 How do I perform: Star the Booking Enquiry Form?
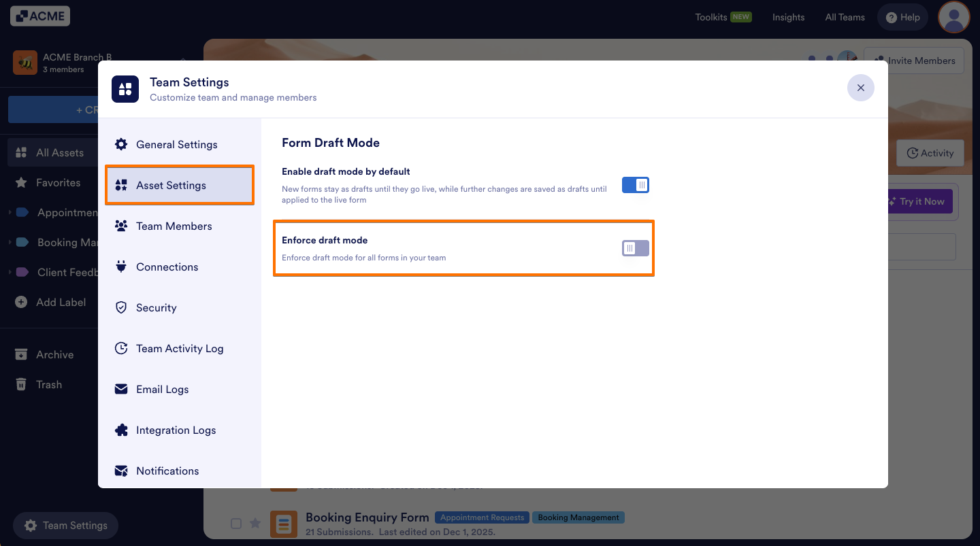point(255,524)
